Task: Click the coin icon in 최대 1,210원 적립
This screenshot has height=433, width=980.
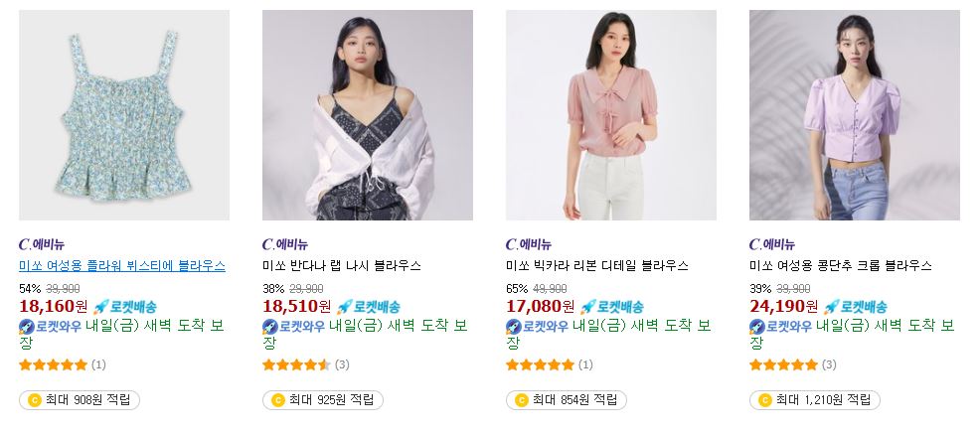Action: click(x=765, y=400)
